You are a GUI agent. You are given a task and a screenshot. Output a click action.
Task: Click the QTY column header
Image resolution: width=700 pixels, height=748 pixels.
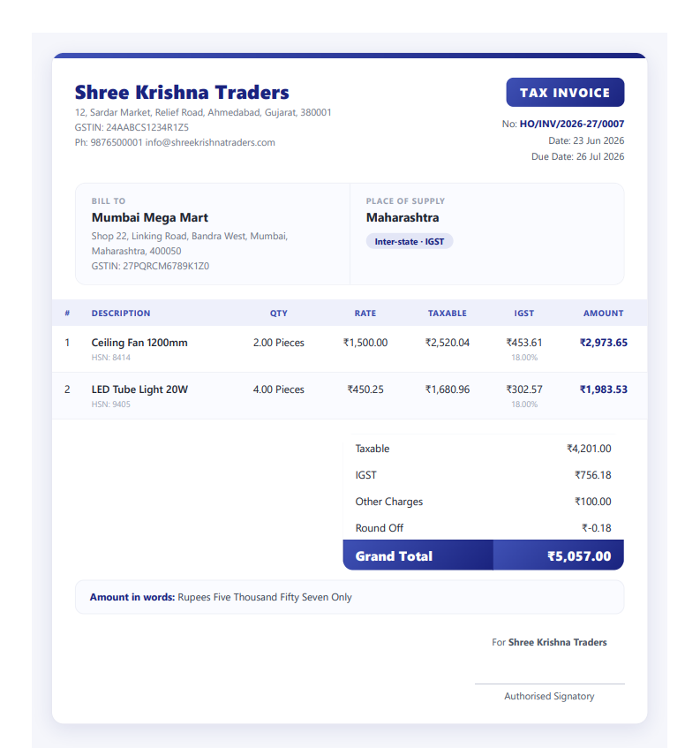pyautogui.click(x=278, y=314)
